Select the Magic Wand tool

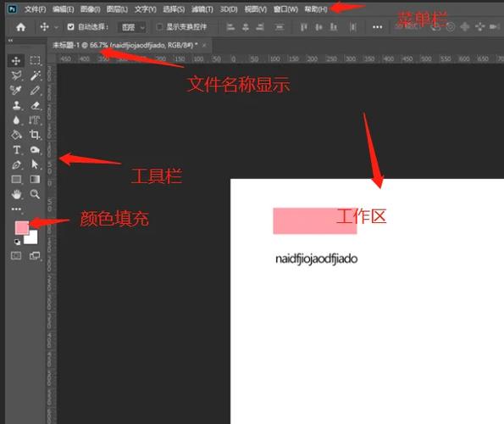[35, 75]
